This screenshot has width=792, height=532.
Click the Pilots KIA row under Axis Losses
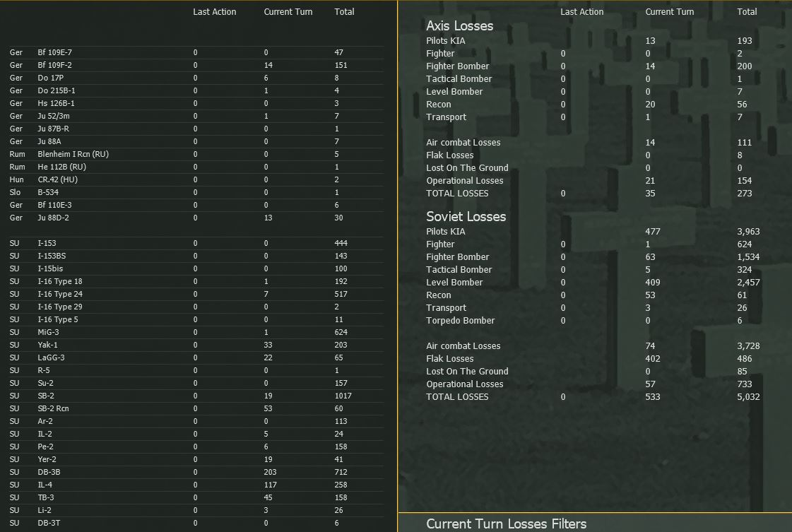tap(447, 40)
